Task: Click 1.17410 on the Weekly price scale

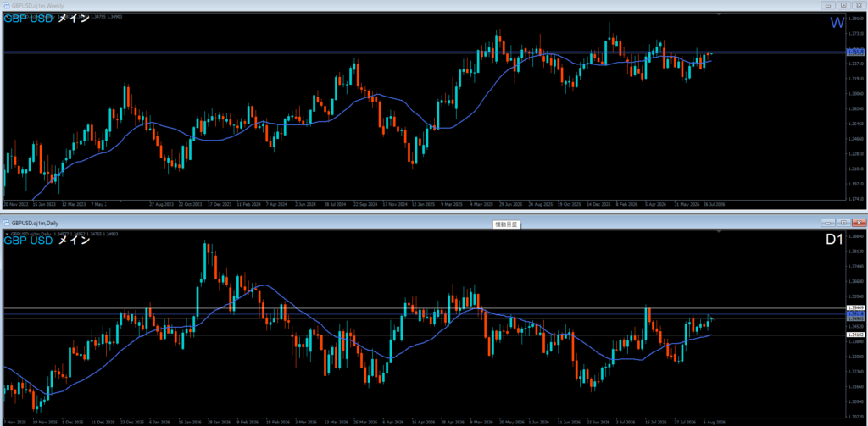Action: [856, 199]
